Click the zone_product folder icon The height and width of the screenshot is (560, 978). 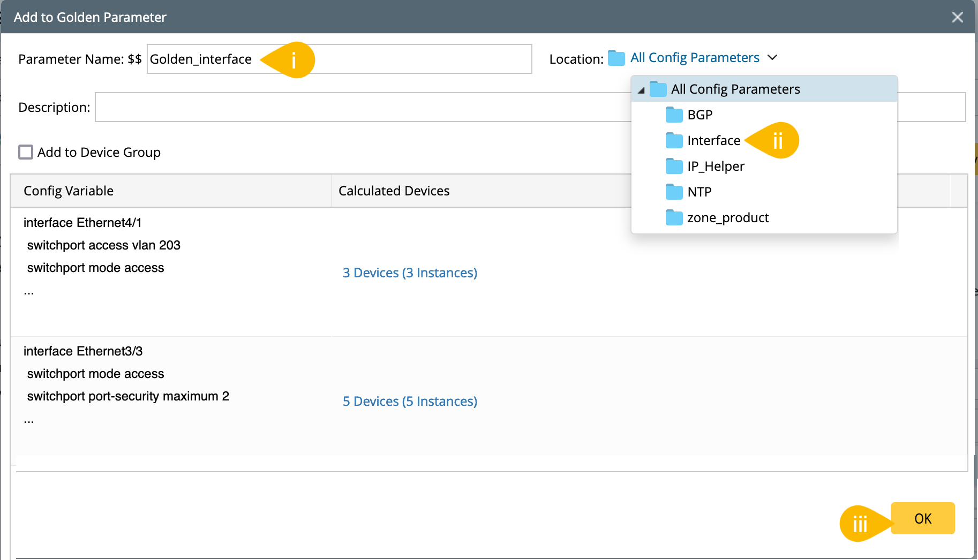click(674, 217)
